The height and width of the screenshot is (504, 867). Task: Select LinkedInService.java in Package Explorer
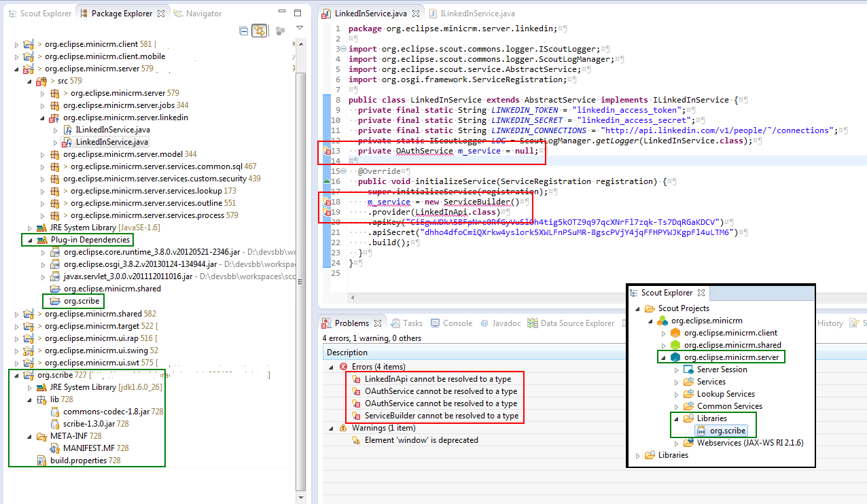click(x=111, y=142)
